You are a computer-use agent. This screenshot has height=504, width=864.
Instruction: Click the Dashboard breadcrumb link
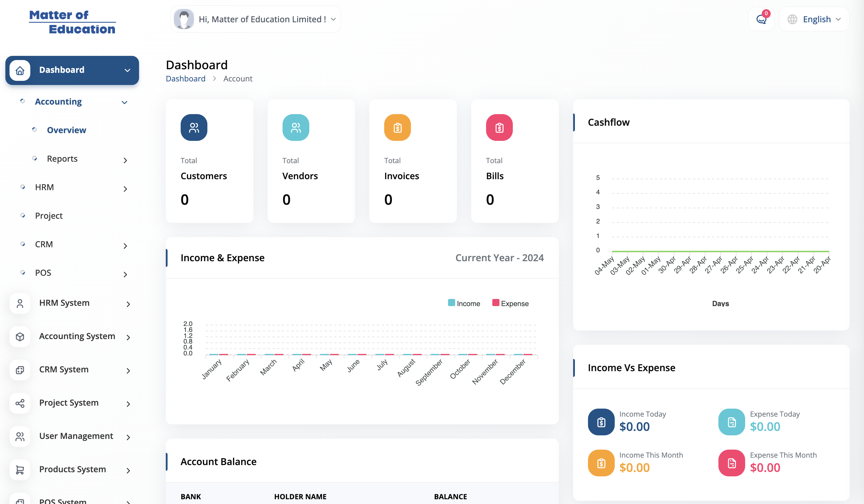(185, 78)
